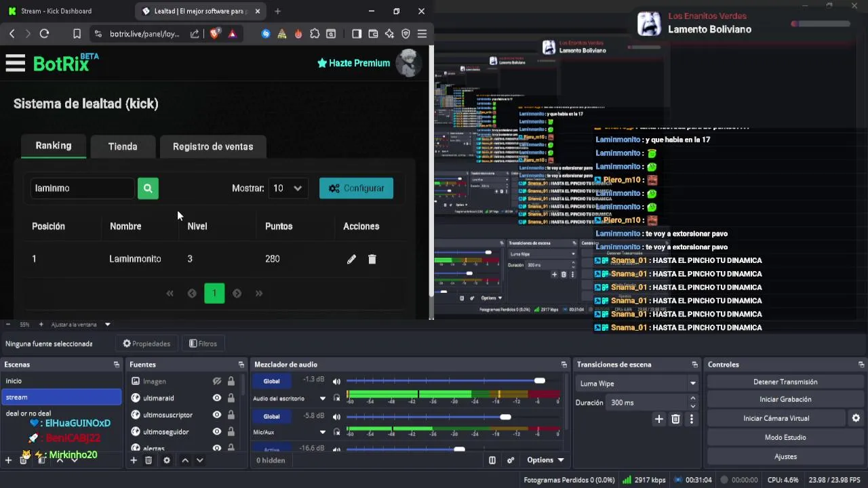Unlock the ultimaraid source
868x488 pixels.
coord(231,398)
